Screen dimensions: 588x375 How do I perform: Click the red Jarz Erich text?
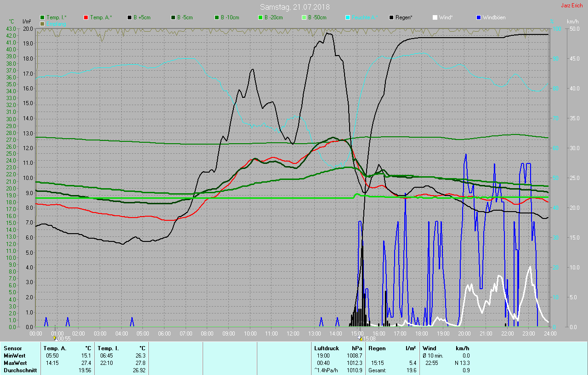[572, 6]
